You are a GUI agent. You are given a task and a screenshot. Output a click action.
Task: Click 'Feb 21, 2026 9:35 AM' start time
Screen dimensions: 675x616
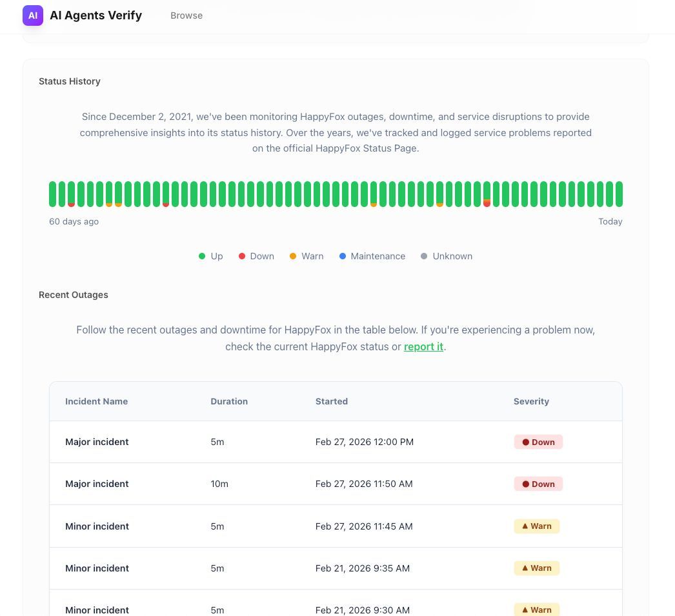point(363,568)
